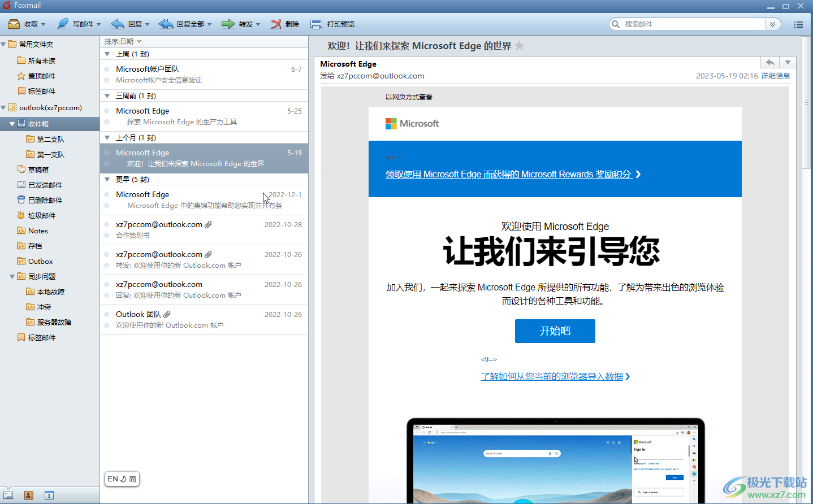
Task: Star the 5-25 Microsoft Edge mail
Action: 106,122
